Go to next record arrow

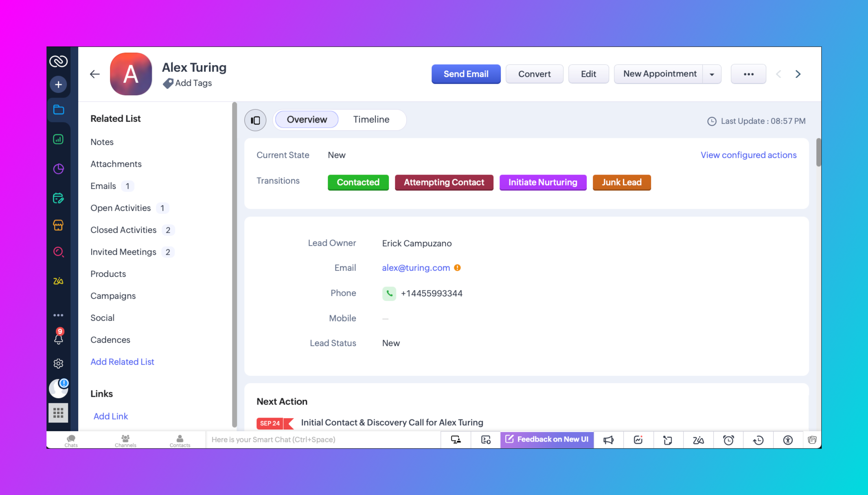point(798,74)
